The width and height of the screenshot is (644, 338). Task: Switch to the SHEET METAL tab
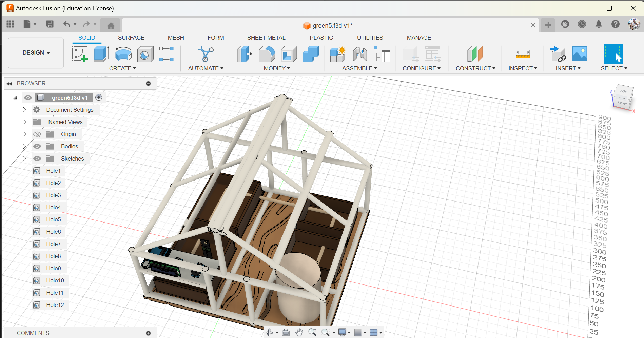[266, 38]
